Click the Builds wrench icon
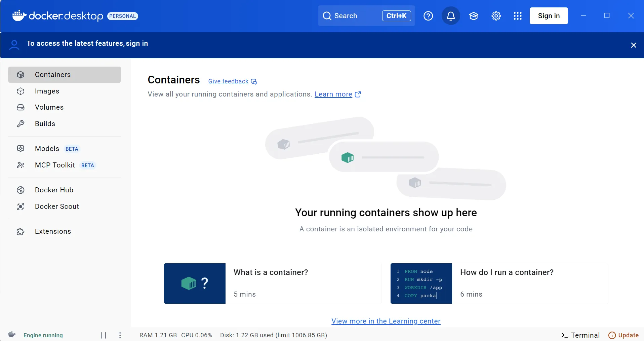The height and width of the screenshot is (341, 644). pos(21,124)
